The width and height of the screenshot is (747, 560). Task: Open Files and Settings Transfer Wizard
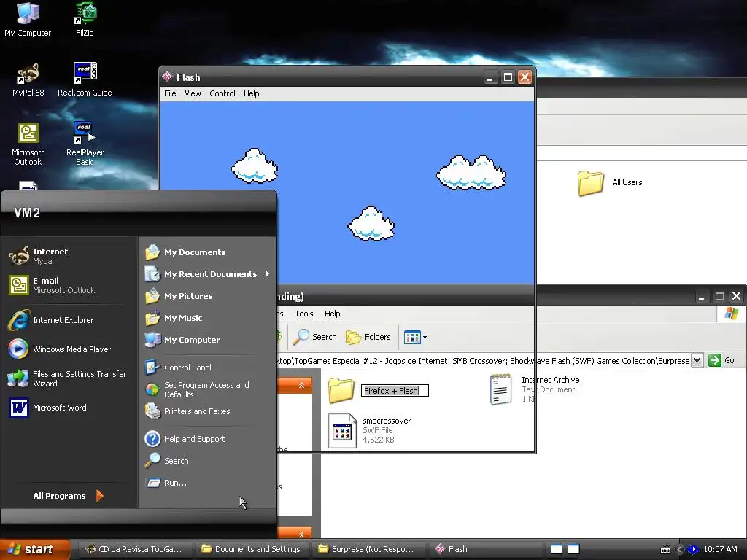click(66, 378)
